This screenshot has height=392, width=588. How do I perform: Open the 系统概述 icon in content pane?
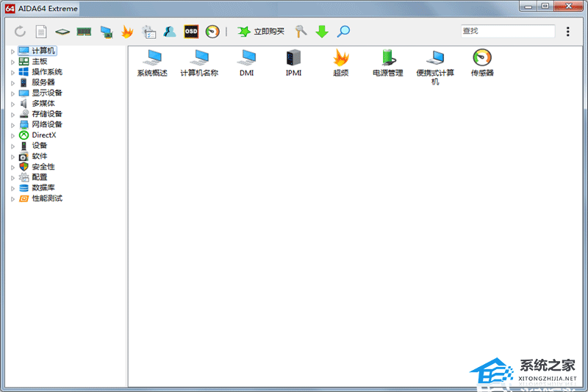pyautogui.click(x=152, y=63)
